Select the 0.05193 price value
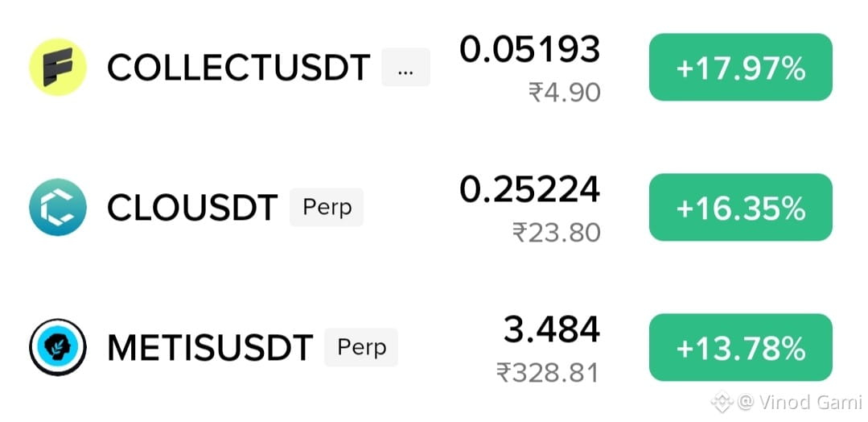The image size is (868, 422). coord(530,49)
